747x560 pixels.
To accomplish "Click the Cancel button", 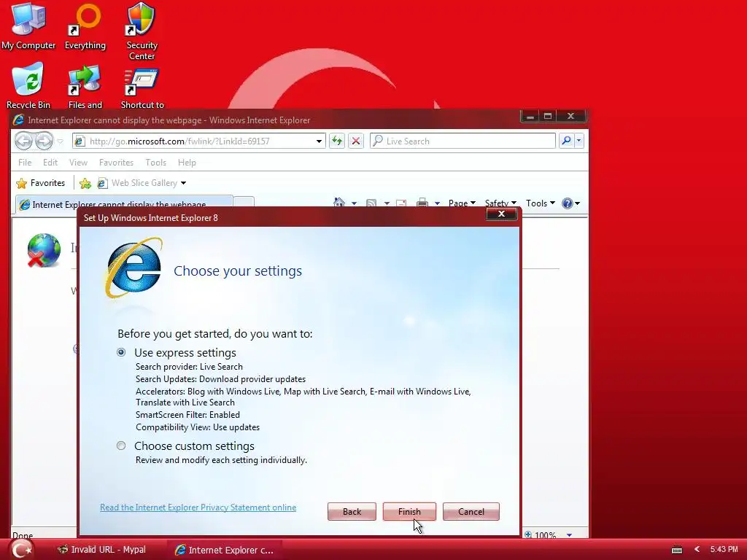I will (471, 511).
